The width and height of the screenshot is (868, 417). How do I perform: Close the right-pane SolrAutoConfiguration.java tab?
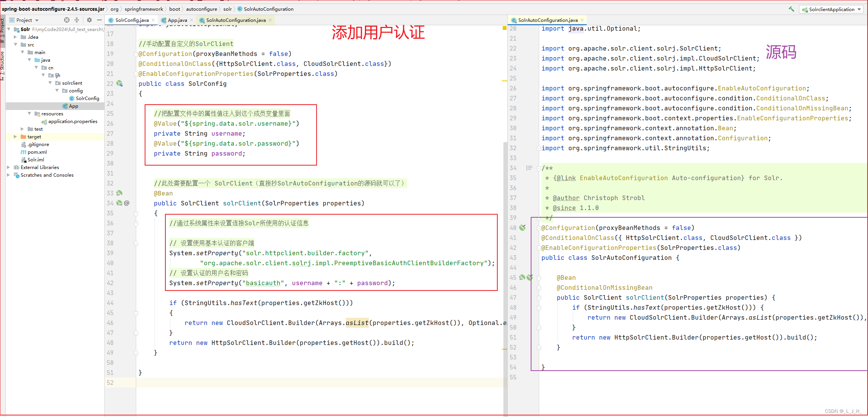(x=582, y=20)
